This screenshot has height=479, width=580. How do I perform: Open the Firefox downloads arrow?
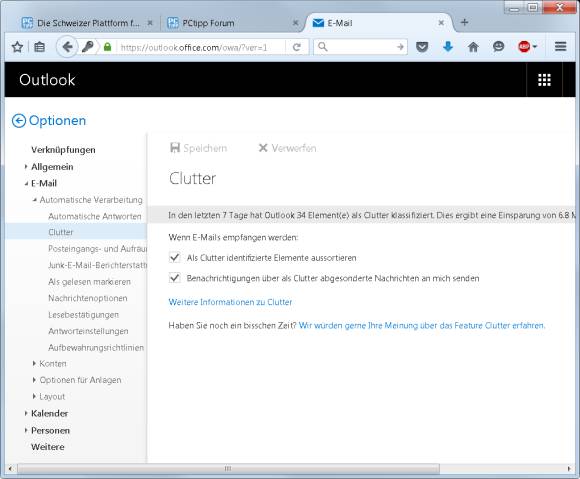pyautogui.click(x=448, y=47)
